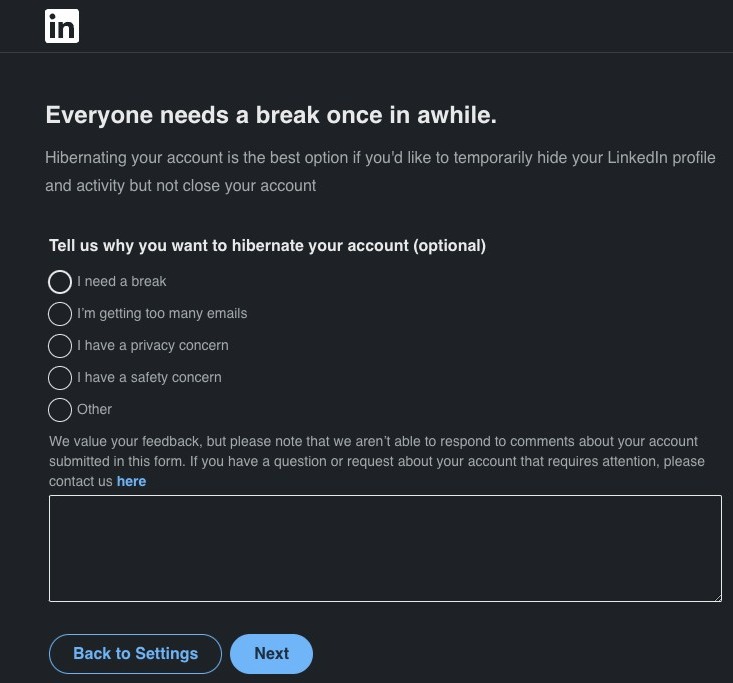Open the "here" contact us link
This screenshot has height=683, width=733.
click(131, 481)
